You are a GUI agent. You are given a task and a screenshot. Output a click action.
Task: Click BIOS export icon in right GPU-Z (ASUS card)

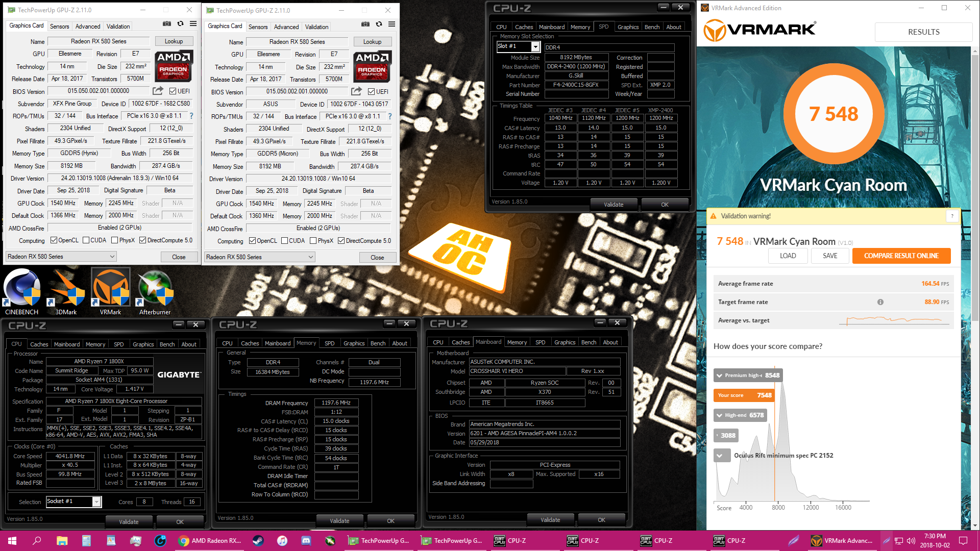(x=356, y=91)
